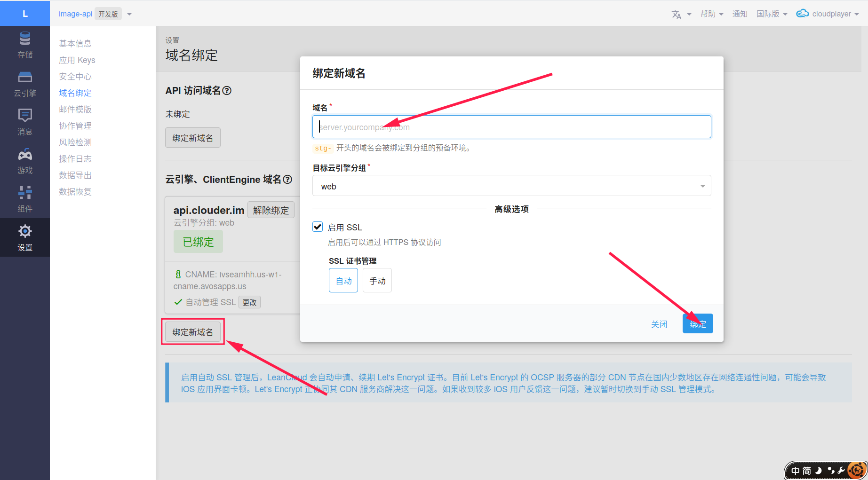Open the 云引擎 cloud engine section
This screenshot has width=868, height=480.
[x=25, y=84]
